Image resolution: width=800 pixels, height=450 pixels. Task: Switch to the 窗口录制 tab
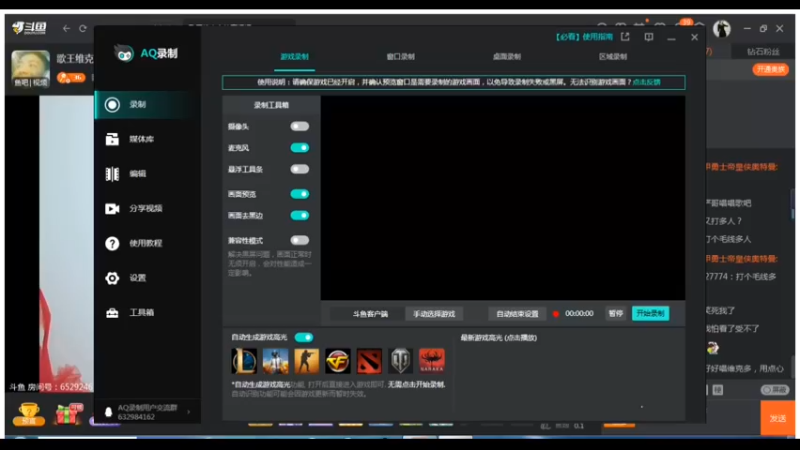click(401, 57)
